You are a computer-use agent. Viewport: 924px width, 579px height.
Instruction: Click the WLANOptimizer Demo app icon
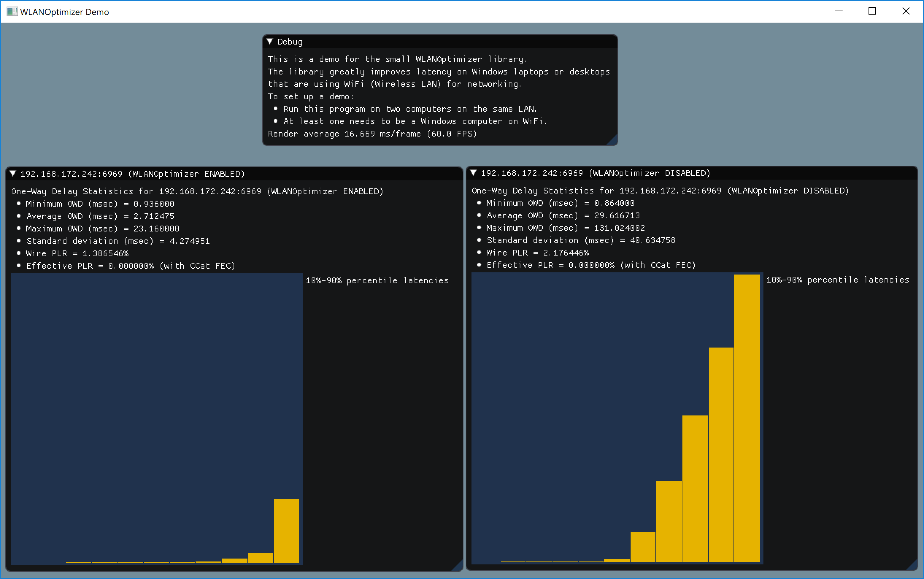click(12, 11)
